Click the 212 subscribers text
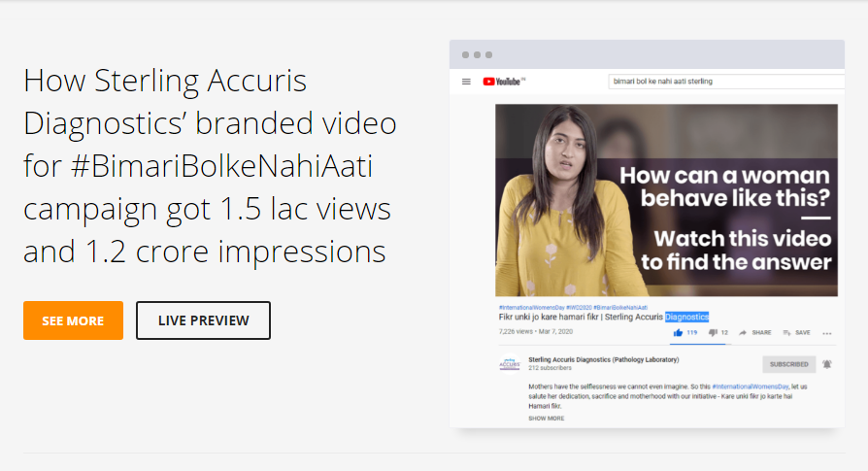 [x=550, y=368]
